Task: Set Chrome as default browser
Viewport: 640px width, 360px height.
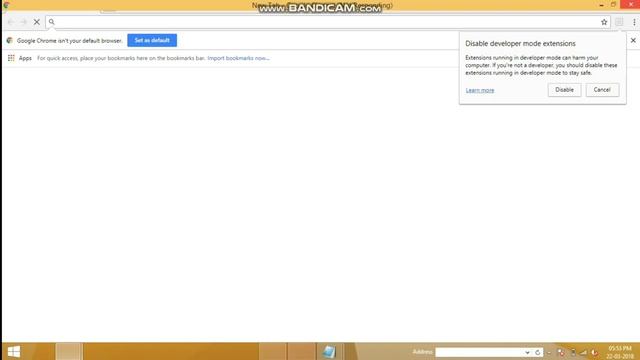Action: pyautogui.click(x=152, y=40)
